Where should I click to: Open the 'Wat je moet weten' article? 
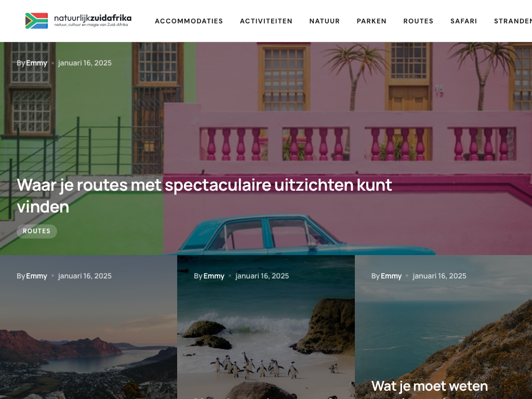click(x=430, y=386)
